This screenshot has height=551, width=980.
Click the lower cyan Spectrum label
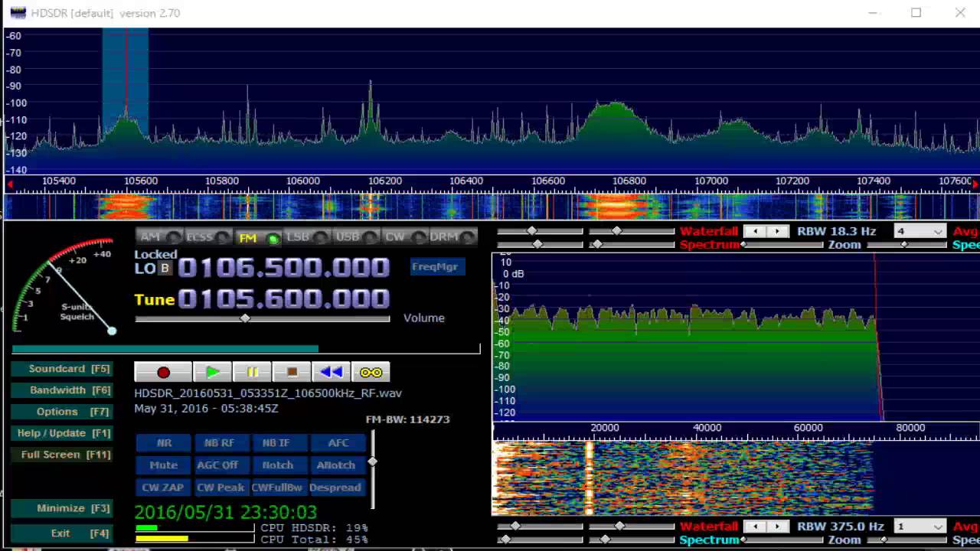coord(709,540)
